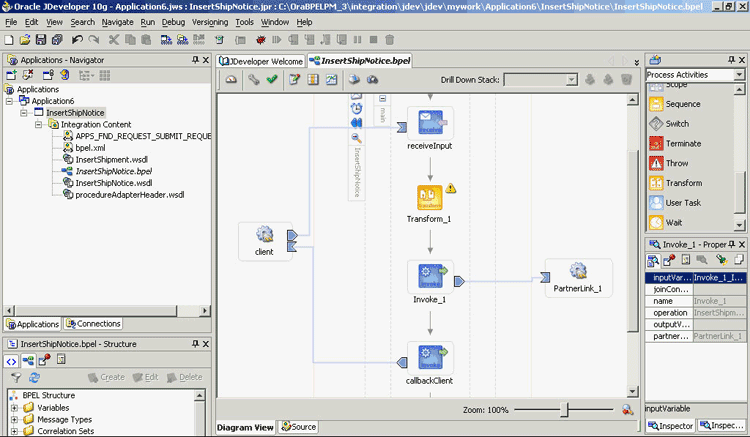Switch to the JDeveloper Welcome tab
The width and height of the screenshot is (750, 437).
pos(261,61)
